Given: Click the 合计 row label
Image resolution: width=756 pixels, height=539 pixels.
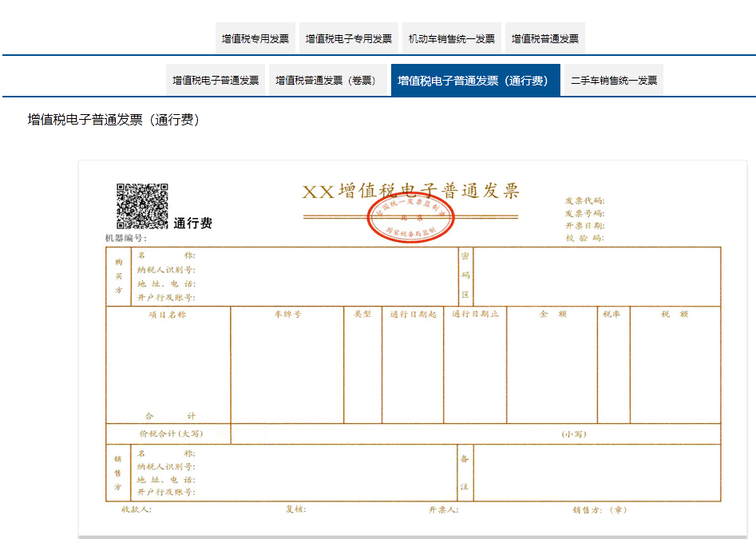Looking at the screenshot, I should pyautogui.click(x=171, y=415).
